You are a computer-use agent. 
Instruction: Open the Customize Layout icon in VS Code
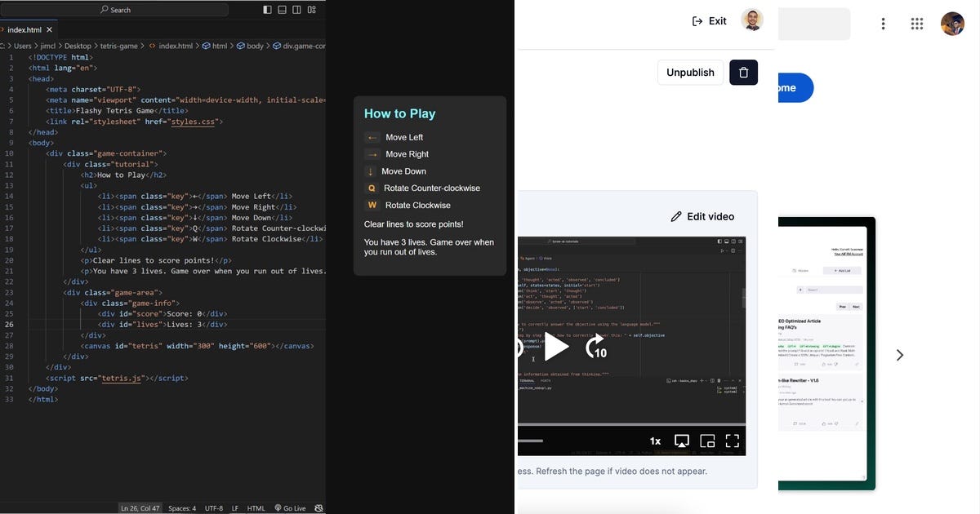click(x=311, y=8)
